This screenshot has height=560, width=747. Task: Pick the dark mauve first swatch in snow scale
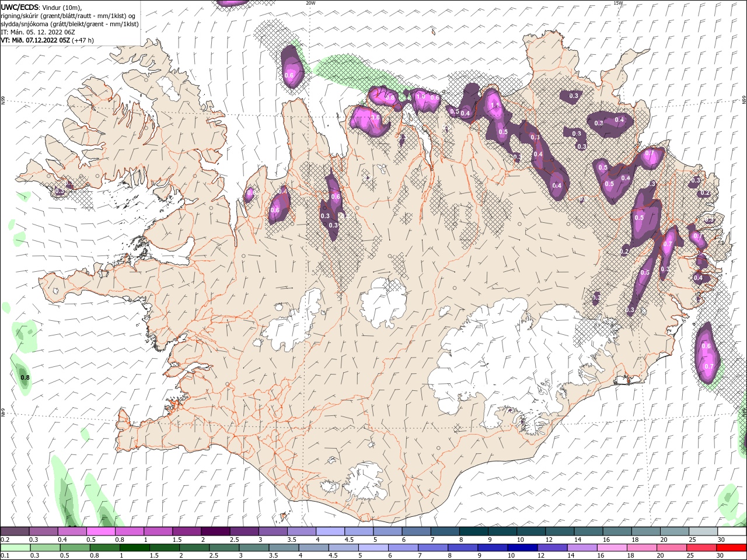[x=15, y=531]
